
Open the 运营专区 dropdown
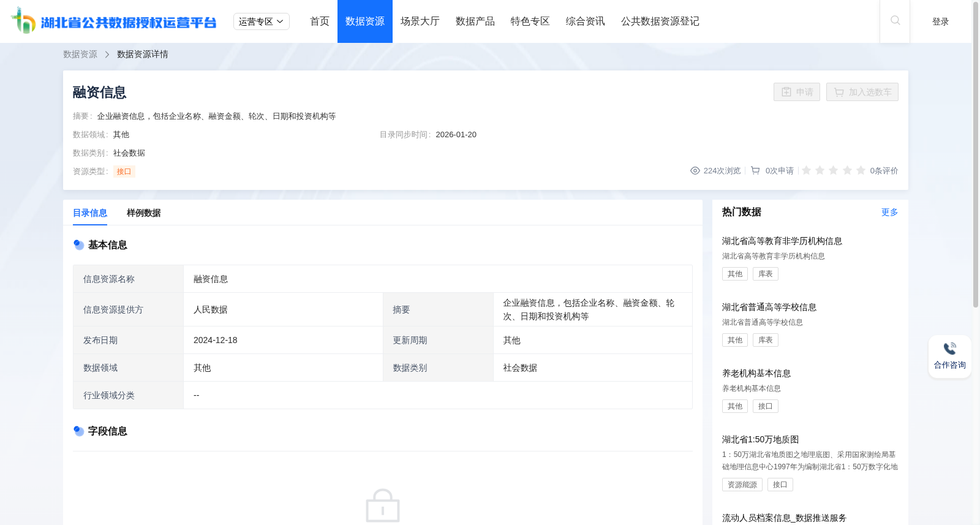(262, 21)
